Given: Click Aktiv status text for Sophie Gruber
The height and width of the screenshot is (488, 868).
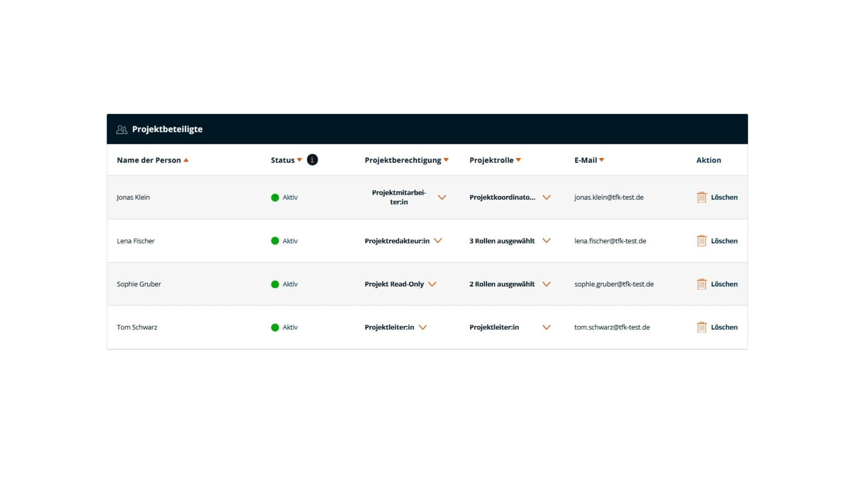Looking at the screenshot, I should click(x=290, y=284).
